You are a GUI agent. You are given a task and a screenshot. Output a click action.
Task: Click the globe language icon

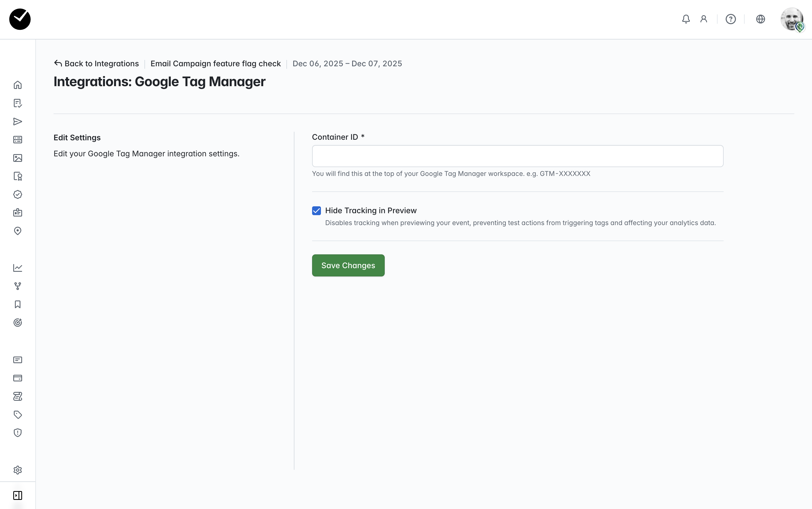point(761,19)
